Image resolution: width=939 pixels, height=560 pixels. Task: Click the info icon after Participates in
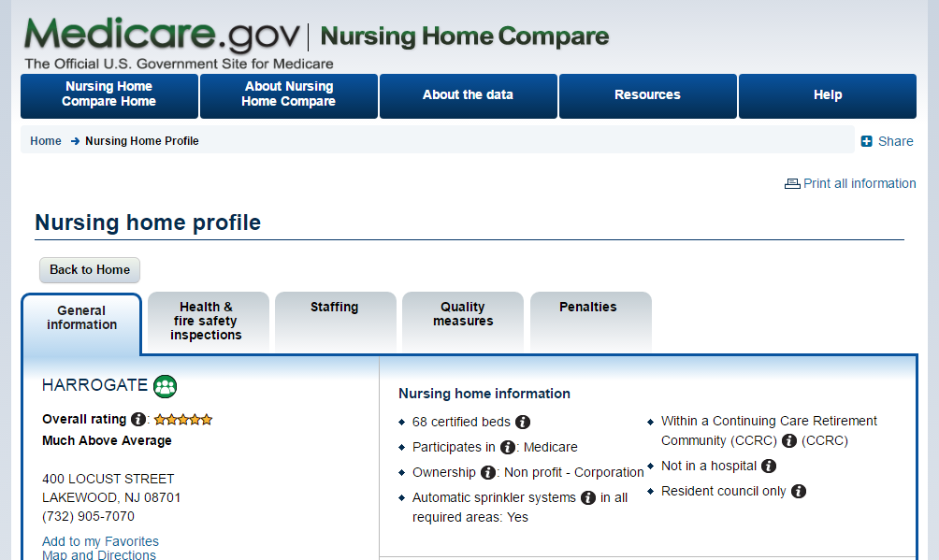pyautogui.click(x=508, y=447)
